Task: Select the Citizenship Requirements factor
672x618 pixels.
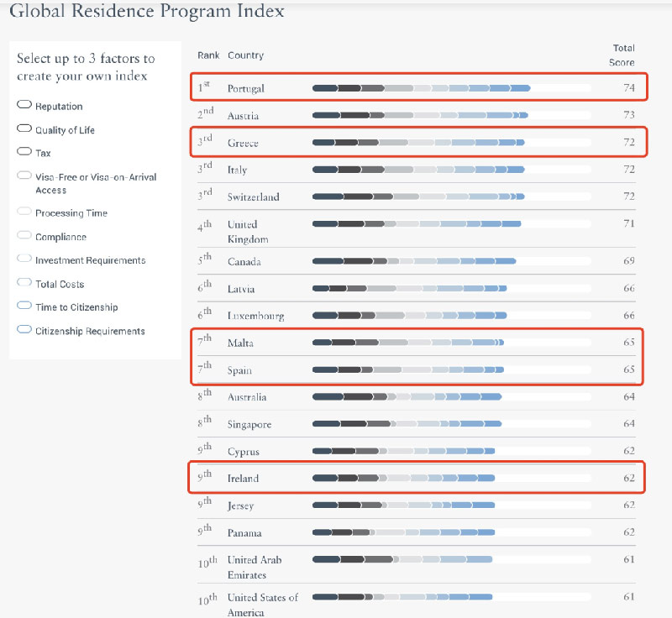Action: pyautogui.click(x=24, y=330)
